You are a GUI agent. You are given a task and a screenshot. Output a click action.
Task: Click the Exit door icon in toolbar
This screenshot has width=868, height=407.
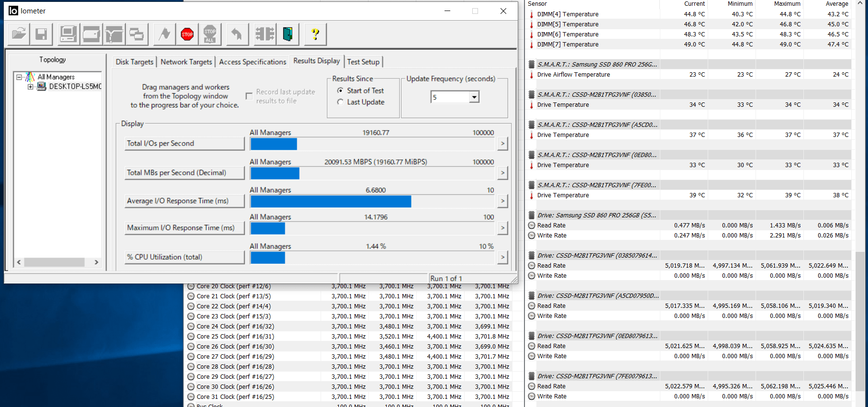[288, 34]
